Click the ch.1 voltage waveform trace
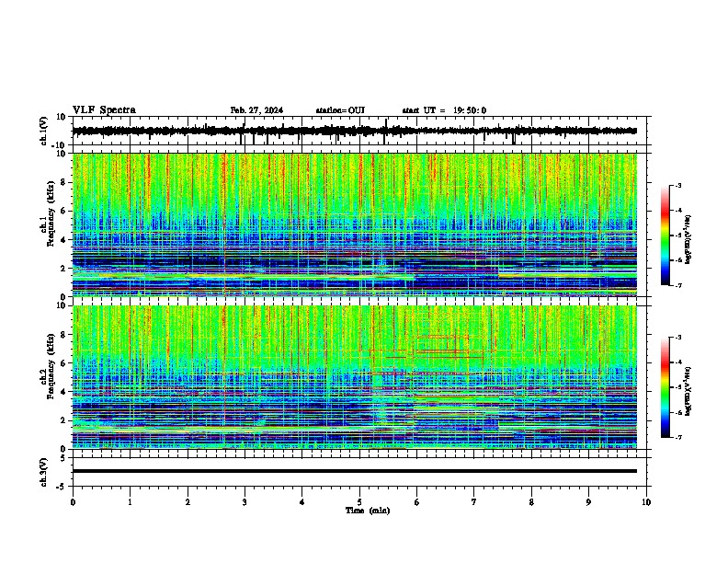The image size is (728, 563). pos(354,131)
